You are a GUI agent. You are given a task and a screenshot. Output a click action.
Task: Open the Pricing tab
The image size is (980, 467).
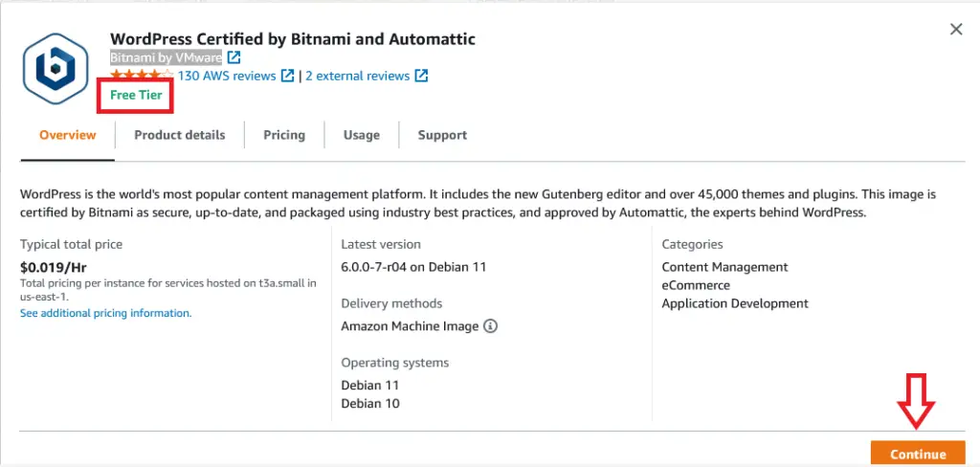coord(283,135)
